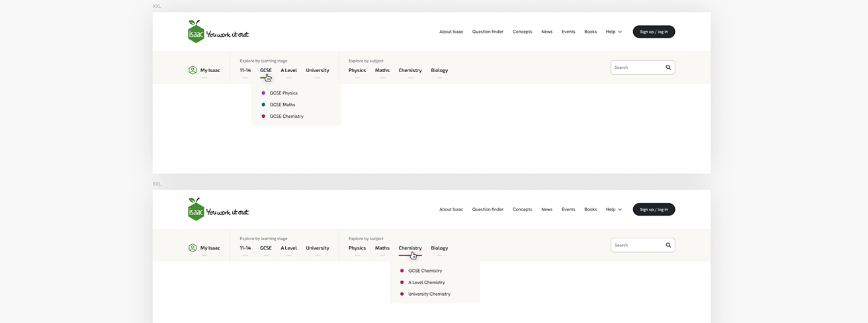The image size is (868, 323).
Task: Select GCSE stage in the Chemistry-dropdown mockup
Action: point(266,248)
